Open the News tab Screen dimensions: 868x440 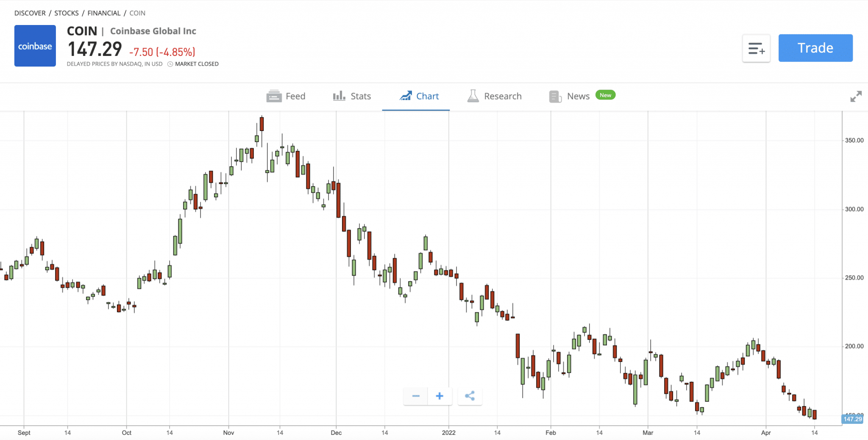pos(569,96)
